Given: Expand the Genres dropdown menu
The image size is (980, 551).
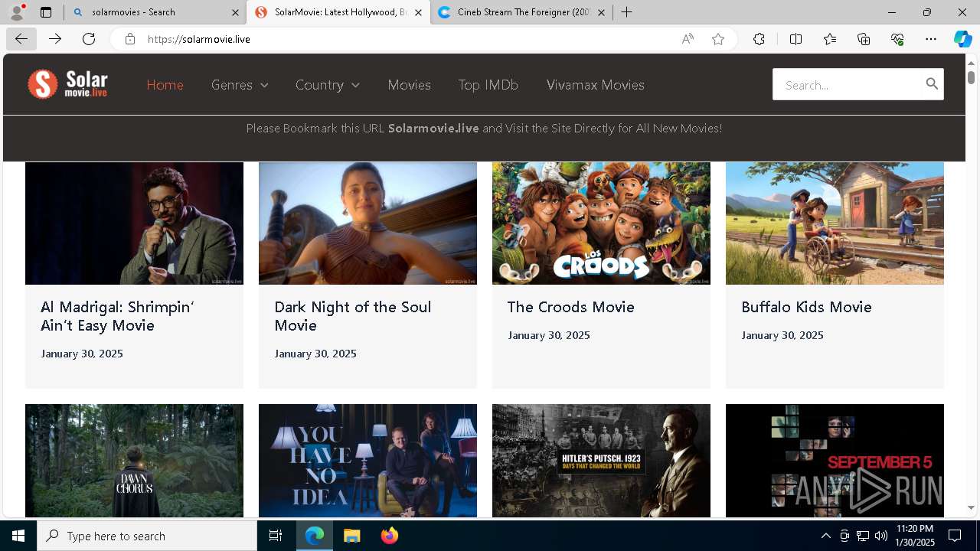Looking at the screenshot, I should click(x=240, y=85).
